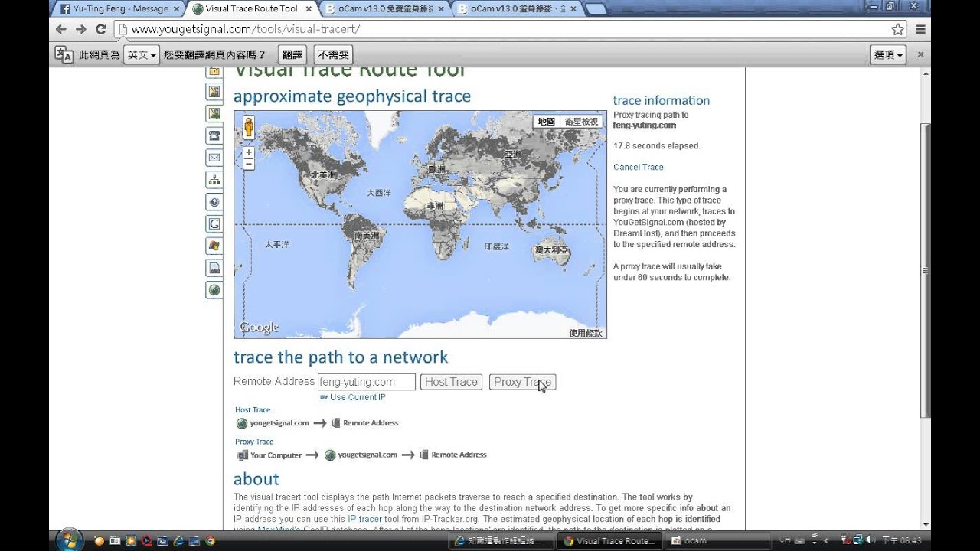The image size is (980, 551).
Task: Click the green globe icon at sidebar bottom
Action: (x=214, y=290)
